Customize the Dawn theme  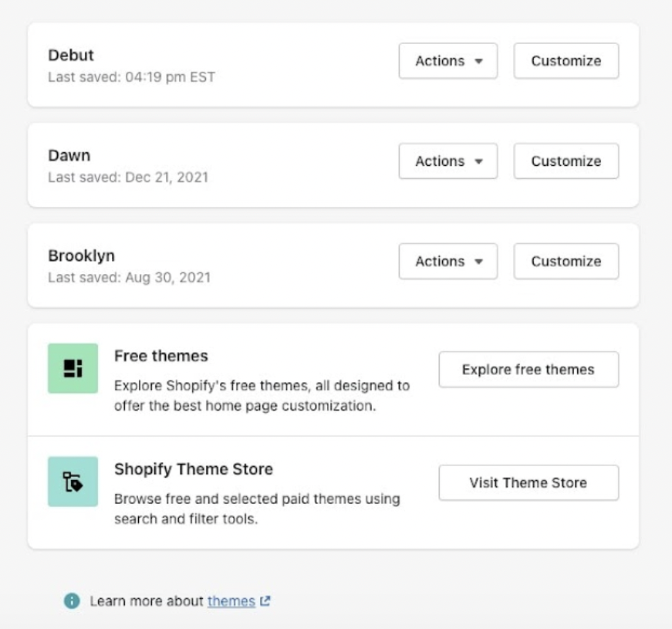pyautogui.click(x=566, y=161)
